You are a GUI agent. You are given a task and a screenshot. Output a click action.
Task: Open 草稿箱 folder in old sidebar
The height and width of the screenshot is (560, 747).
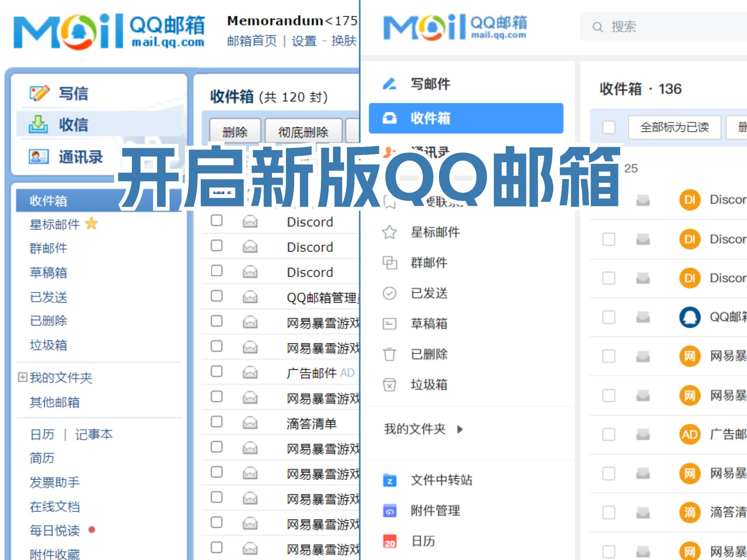coord(49,273)
